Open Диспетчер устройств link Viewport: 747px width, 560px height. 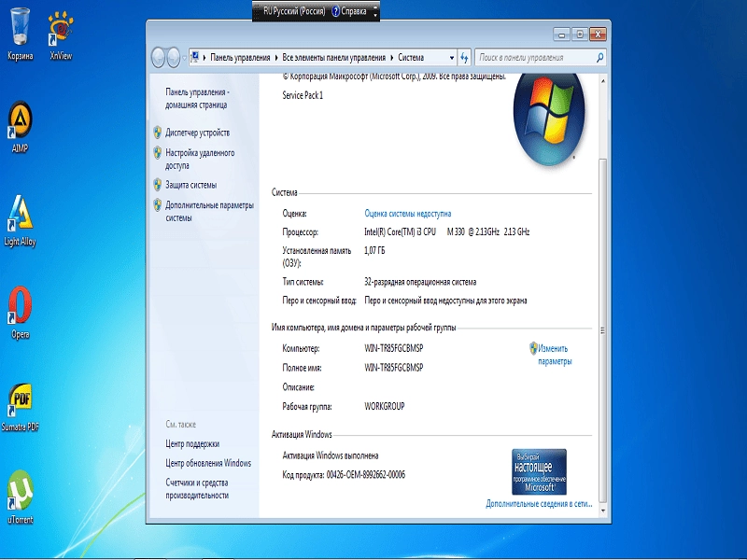(x=197, y=133)
